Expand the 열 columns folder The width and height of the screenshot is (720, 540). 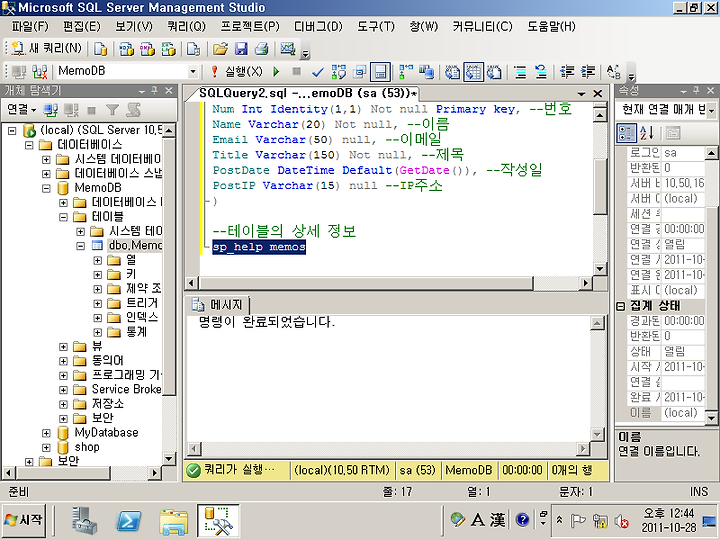pos(97,260)
